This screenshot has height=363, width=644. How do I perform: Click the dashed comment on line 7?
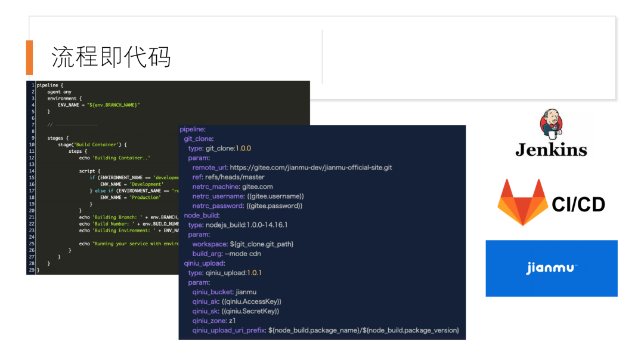pyautogui.click(x=72, y=125)
